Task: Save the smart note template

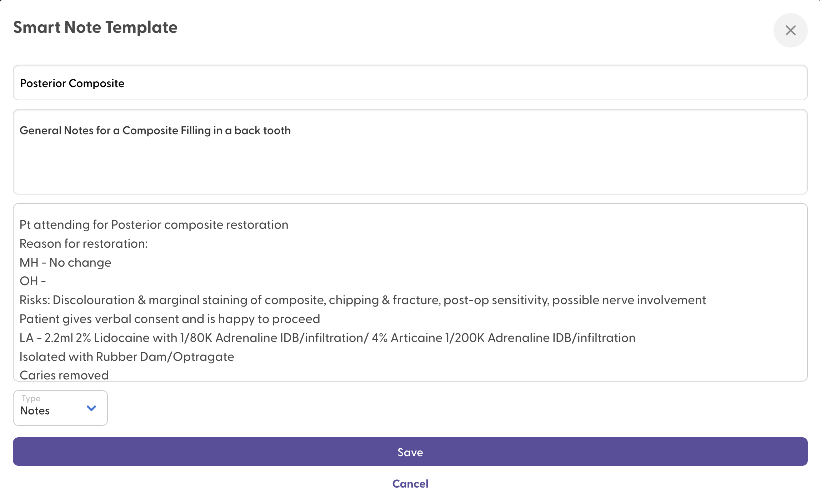Action: pos(410,452)
